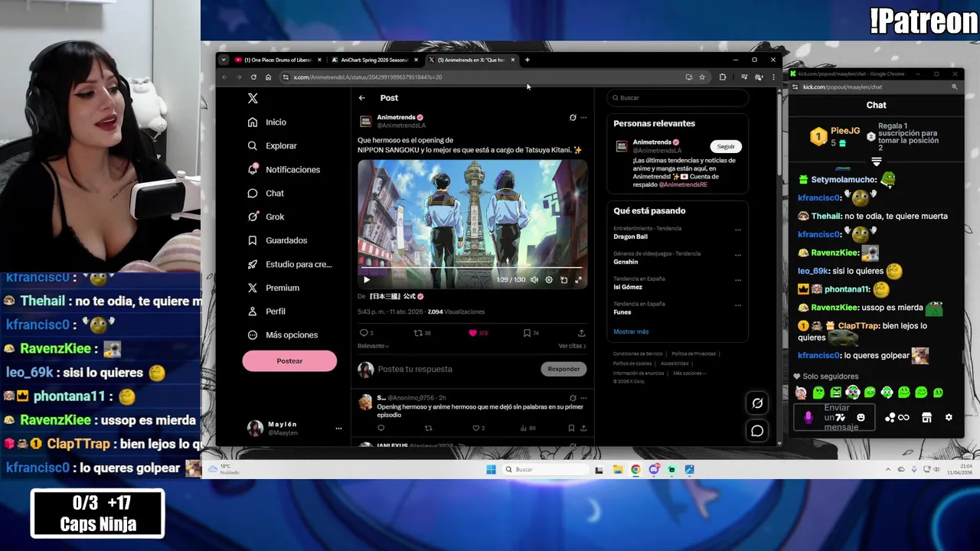Open floating messages chat bubble button
The width and height of the screenshot is (980, 551).
(757, 431)
